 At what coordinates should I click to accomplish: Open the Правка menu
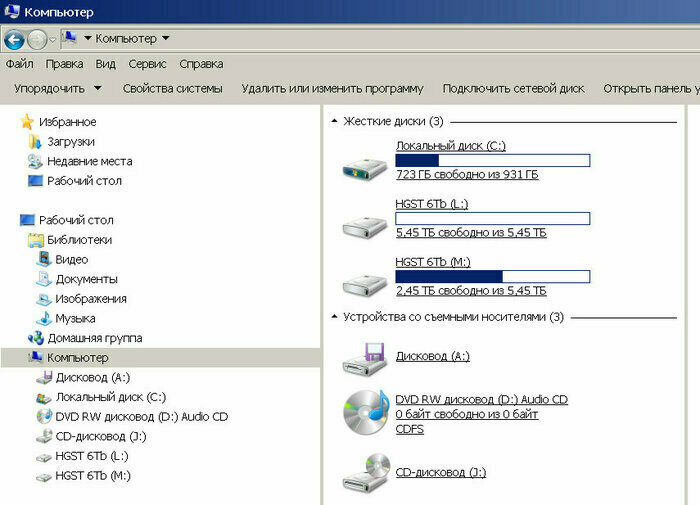(64, 64)
